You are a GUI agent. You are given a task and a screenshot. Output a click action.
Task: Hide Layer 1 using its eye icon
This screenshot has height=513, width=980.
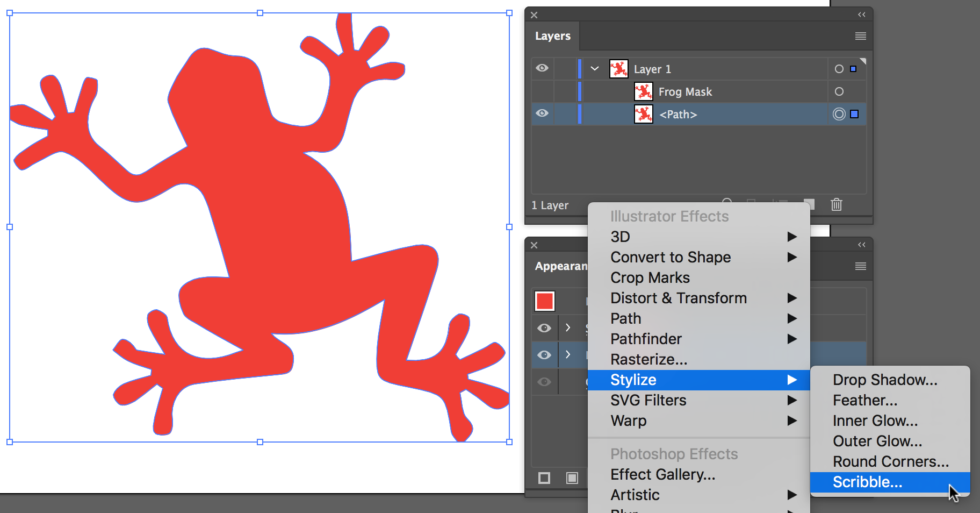(542, 68)
